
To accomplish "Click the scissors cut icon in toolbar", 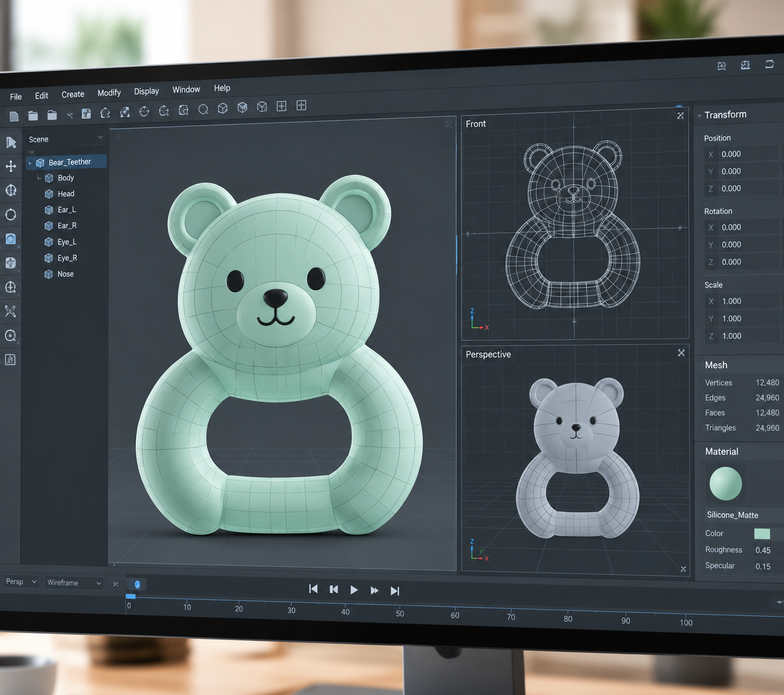I will (x=69, y=115).
